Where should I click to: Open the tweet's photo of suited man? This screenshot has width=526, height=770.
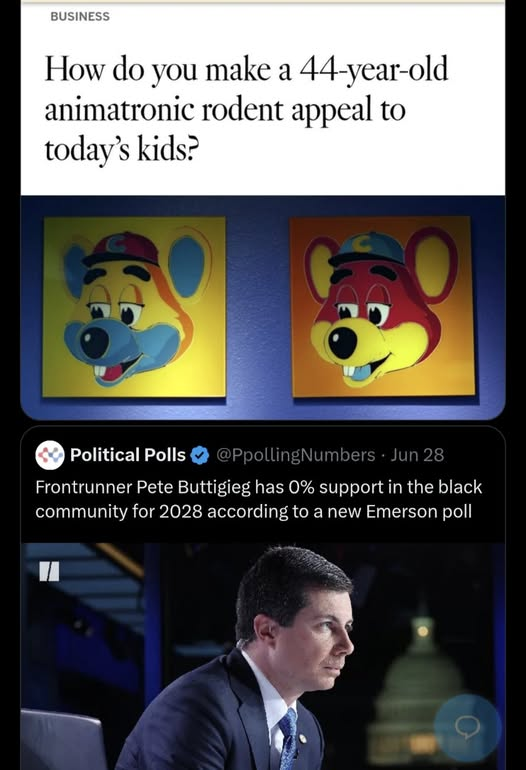coord(263,656)
